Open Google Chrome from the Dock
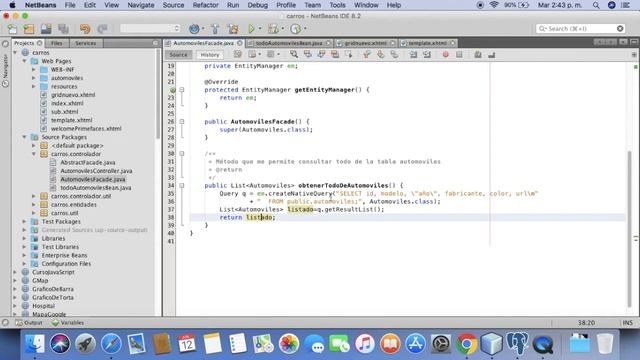640x360 pixels. click(x=467, y=344)
